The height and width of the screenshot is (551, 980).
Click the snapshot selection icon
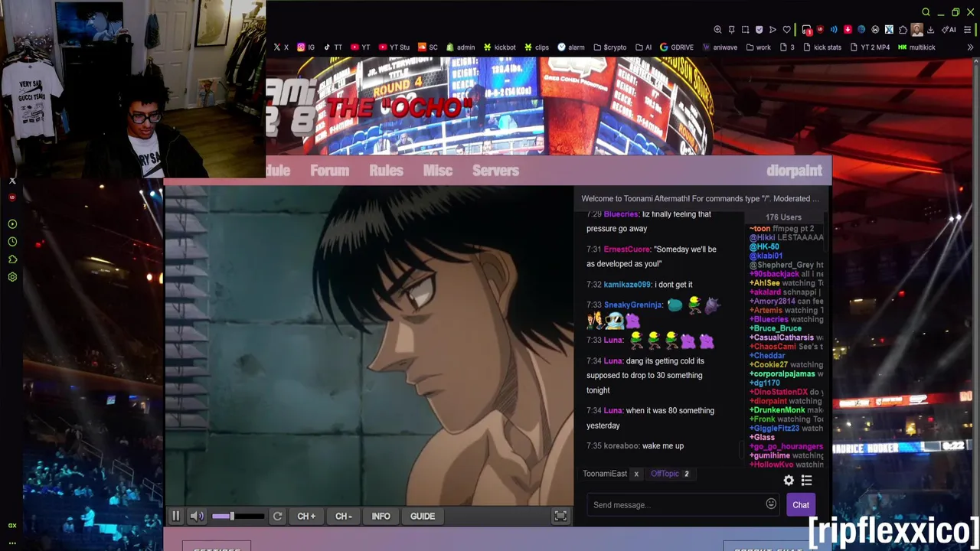[x=745, y=30]
